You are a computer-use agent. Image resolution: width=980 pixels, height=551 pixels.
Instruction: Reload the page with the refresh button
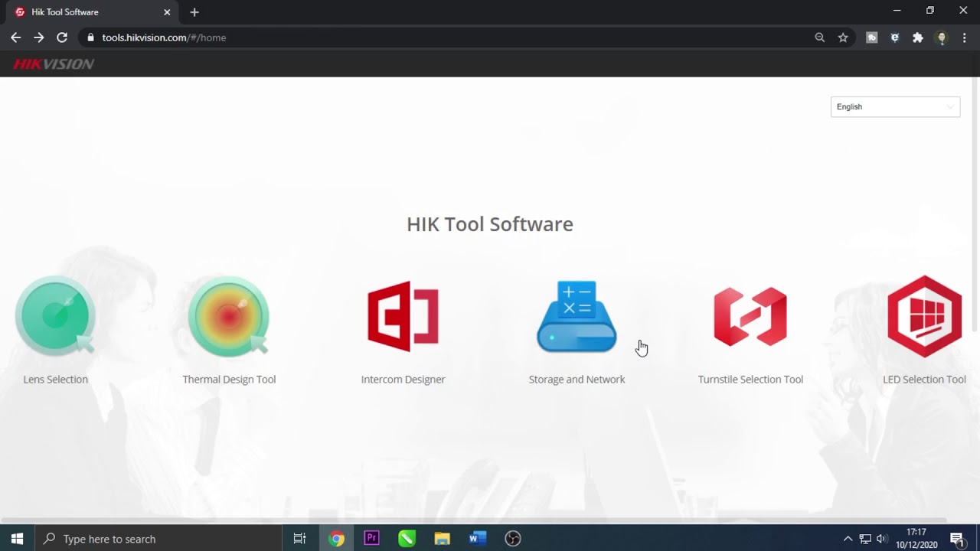click(62, 37)
